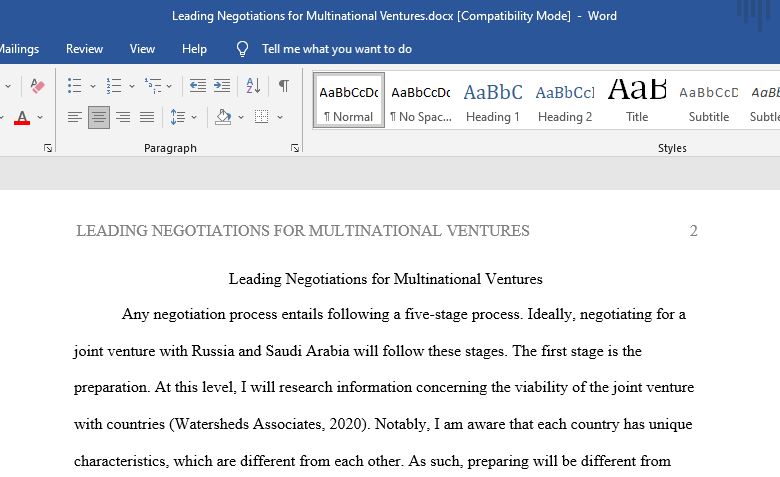This screenshot has height=477, width=780.
Task: Apply the Title style
Action: [x=637, y=100]
